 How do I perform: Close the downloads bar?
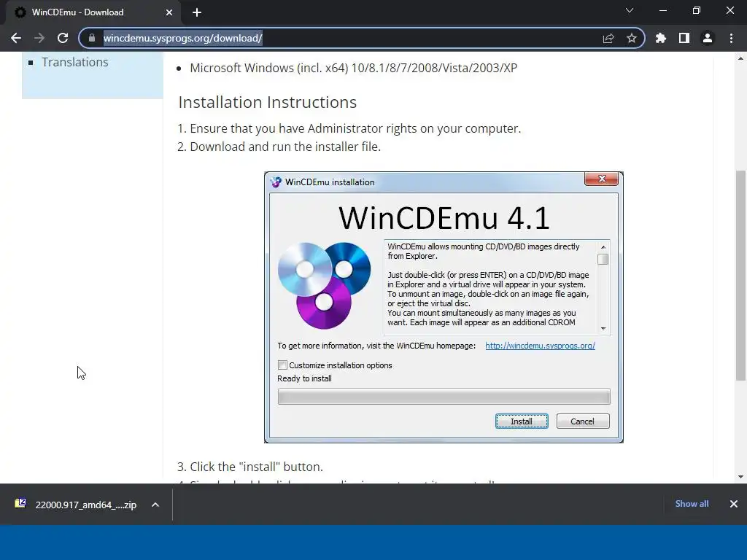click(734, 504)
